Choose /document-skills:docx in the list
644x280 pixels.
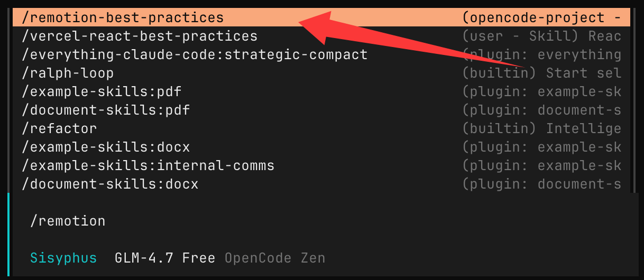tap(110, 184)
